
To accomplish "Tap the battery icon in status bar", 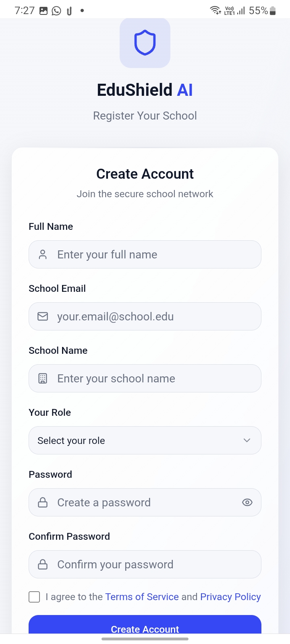I will click(x=273, y=11).
